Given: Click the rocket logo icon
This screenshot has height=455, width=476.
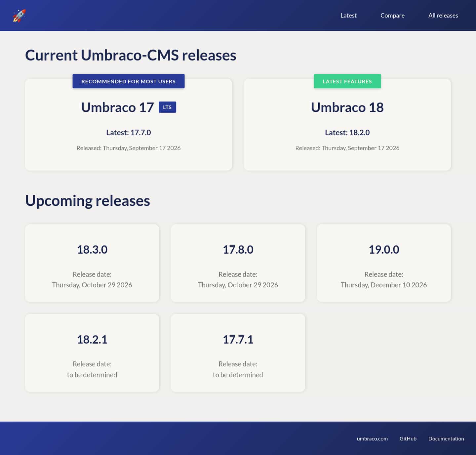Looking at the screenshot, I should (x=19, y=16).
